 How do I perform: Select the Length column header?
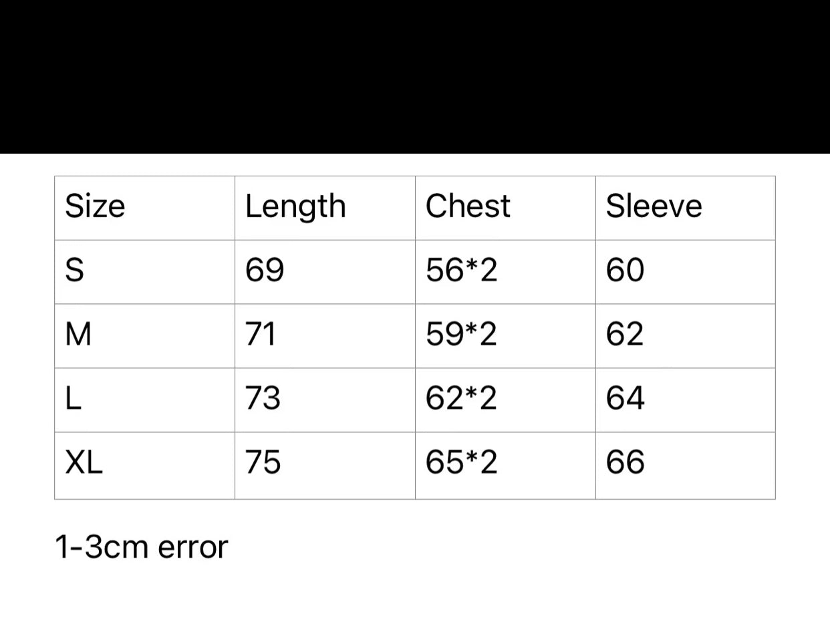[295, 206]
